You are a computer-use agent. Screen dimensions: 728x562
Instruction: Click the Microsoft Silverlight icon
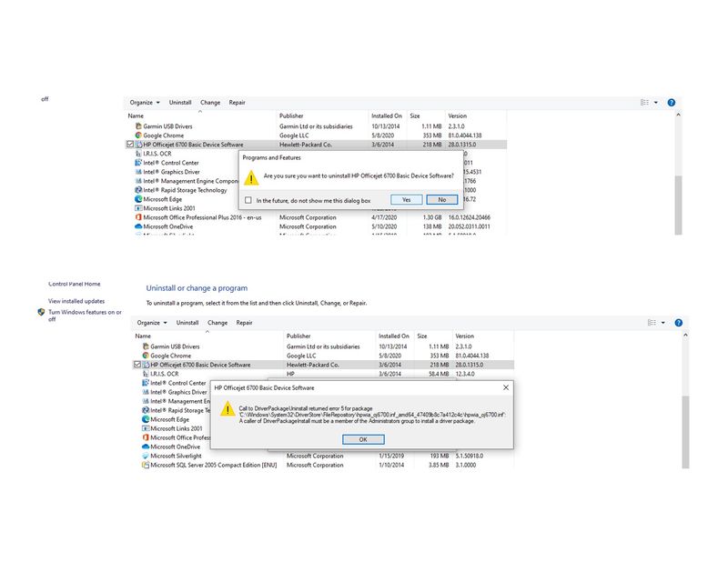click(146, 456)
